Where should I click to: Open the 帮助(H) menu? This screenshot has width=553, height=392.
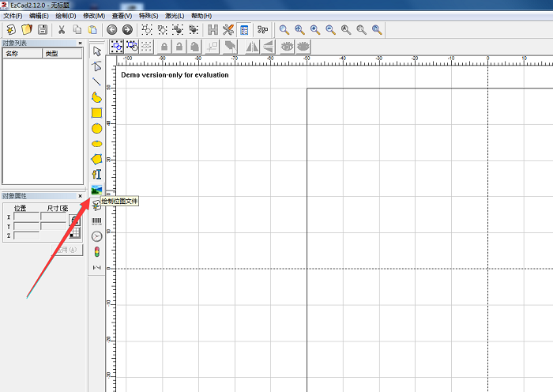[201, 16]
